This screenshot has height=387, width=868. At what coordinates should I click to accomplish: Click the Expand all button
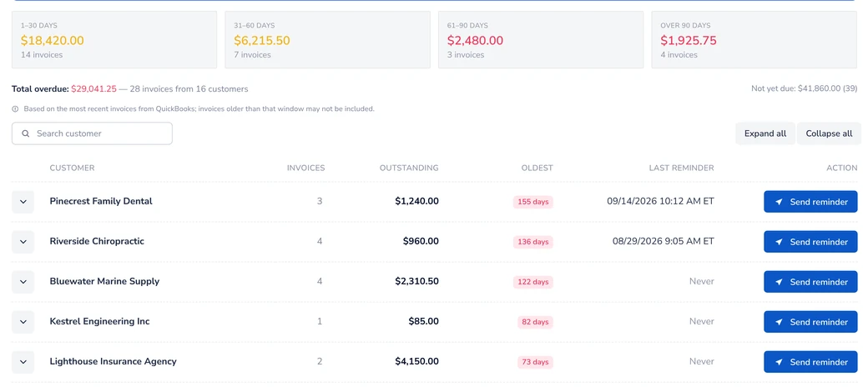click(765, 133)
